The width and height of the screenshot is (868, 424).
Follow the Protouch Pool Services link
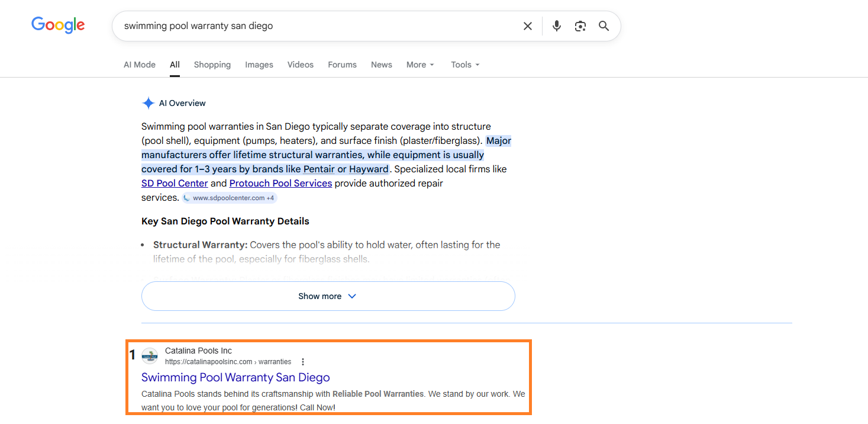pyautogui.click(x=280, y=184)
